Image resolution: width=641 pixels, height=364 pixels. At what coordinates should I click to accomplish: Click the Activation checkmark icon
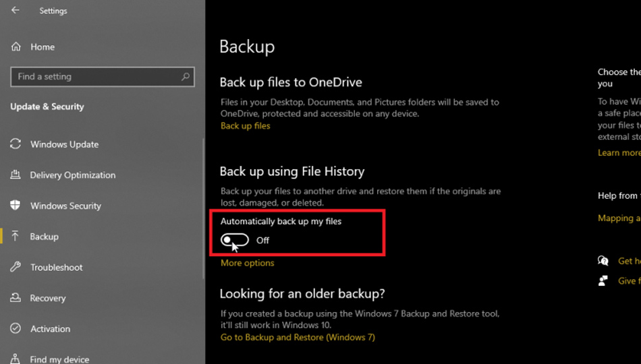pyautogui.click(x=16, y=329)
